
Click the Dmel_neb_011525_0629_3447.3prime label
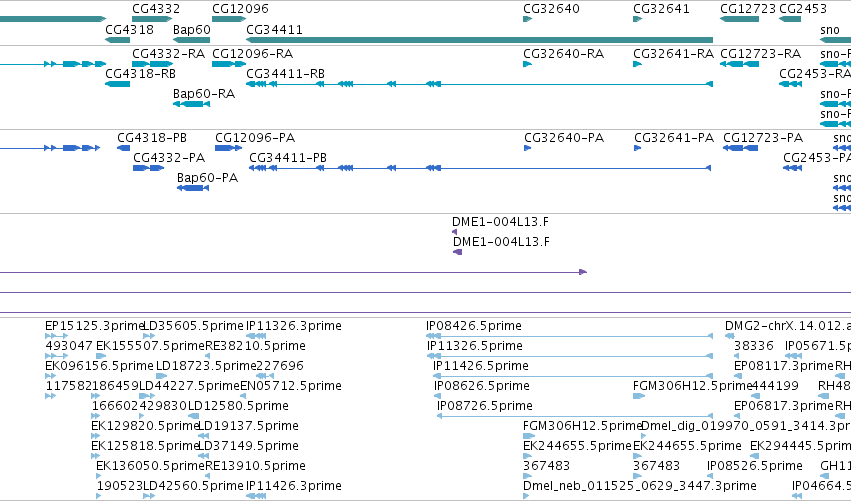tap(640, 486)
